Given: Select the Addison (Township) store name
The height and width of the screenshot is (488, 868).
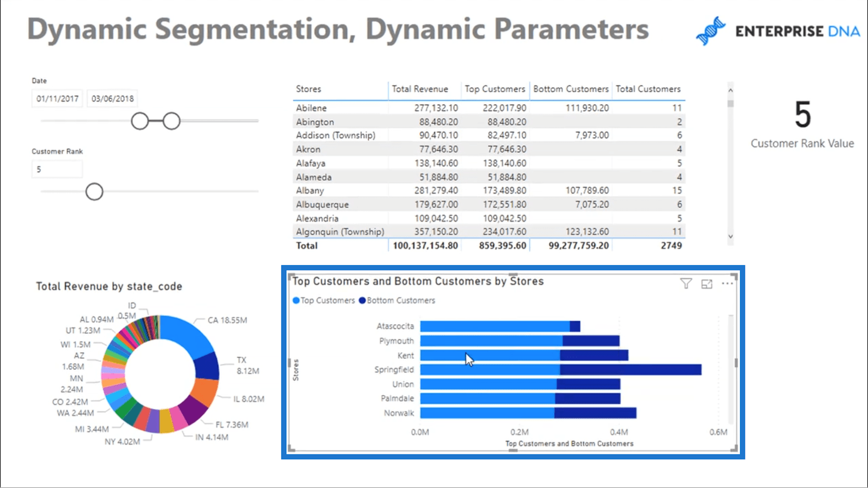Looking at the screenshot, I should tap(335, 136).
